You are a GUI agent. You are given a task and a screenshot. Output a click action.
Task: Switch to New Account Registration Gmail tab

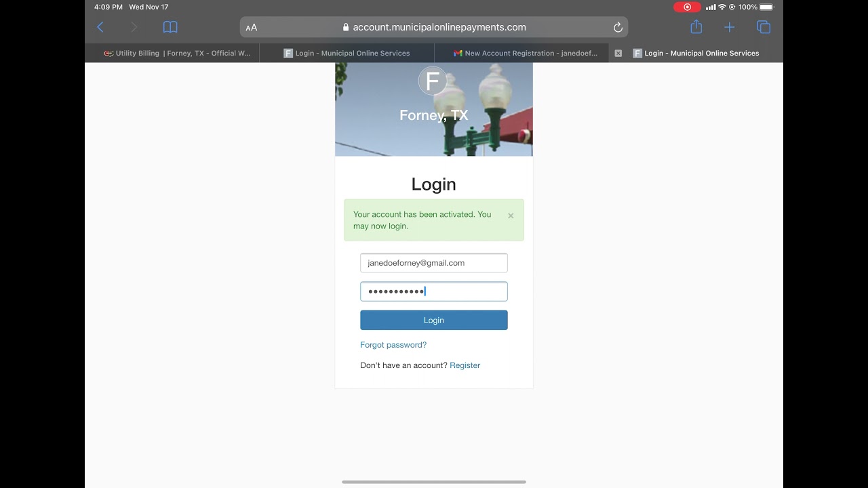tap(521, 53)
